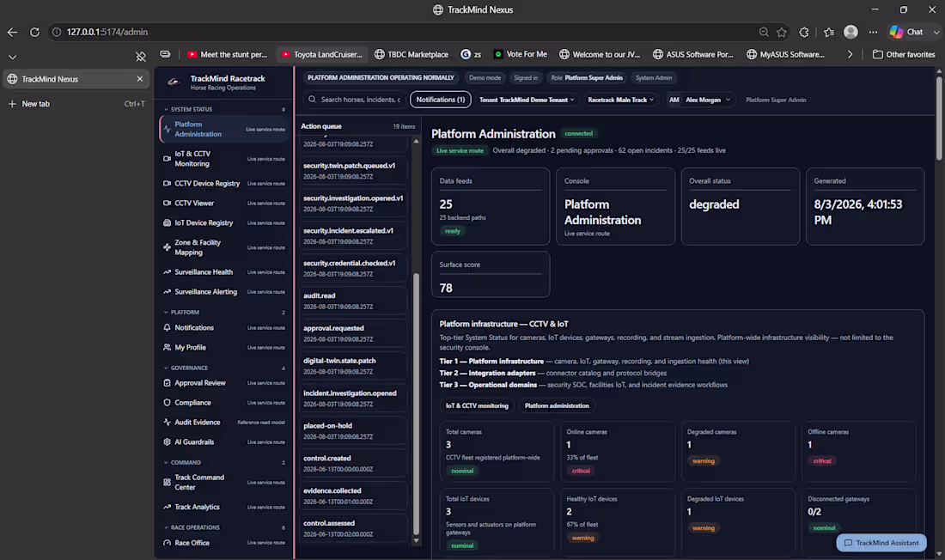The height and width of the screenshot is (560, 945).
Task: Open browser settings and more menu
Action: point(874,32)
